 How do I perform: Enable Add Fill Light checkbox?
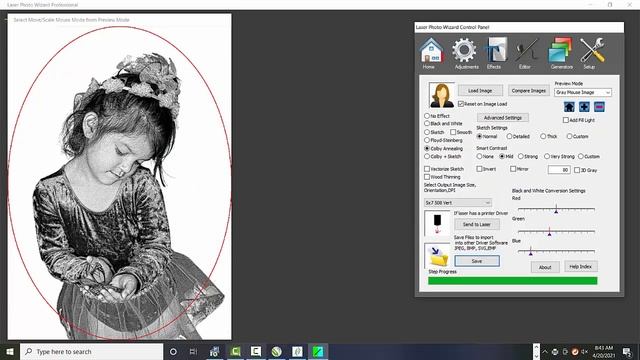[566, 120]
